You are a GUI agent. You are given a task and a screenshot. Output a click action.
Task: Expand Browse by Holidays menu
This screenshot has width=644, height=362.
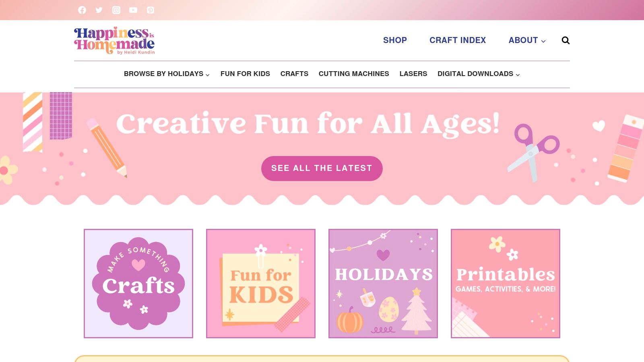click(x=167, y=74)
